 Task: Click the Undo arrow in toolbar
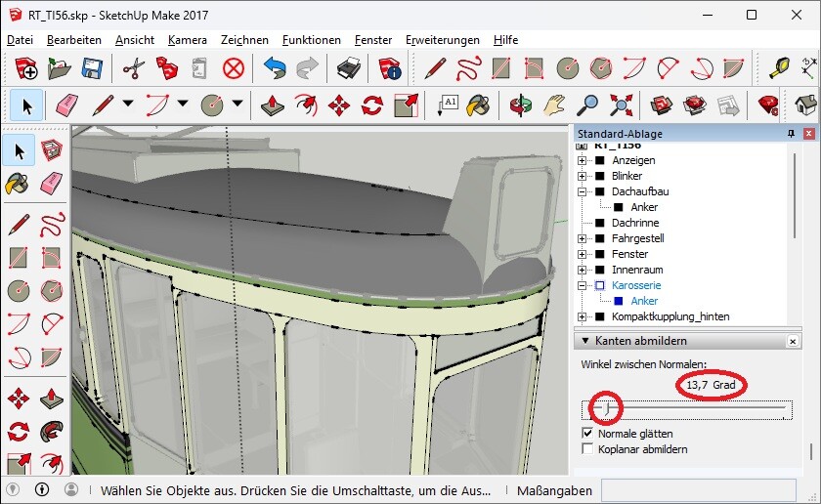tap(275, 68)
